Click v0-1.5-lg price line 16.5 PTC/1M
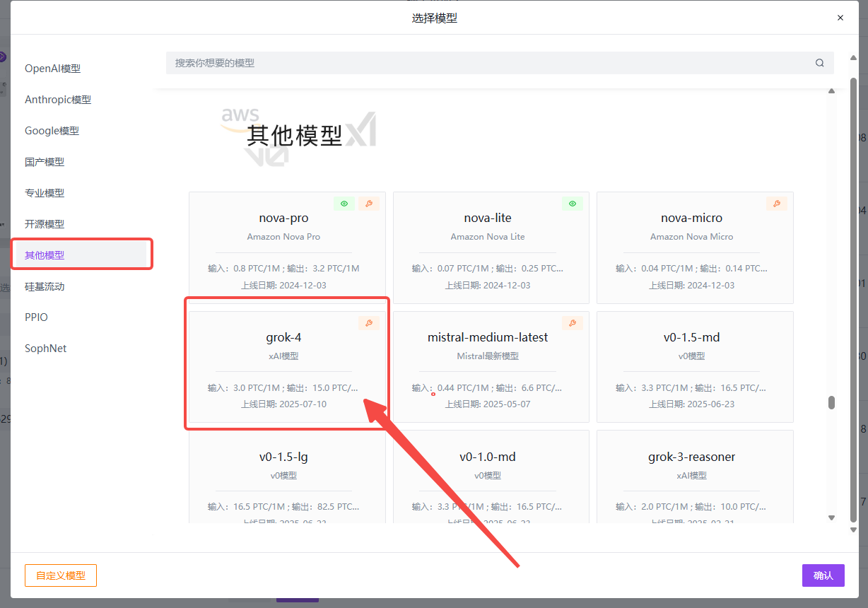868x608 pixels. coord(283,507)
